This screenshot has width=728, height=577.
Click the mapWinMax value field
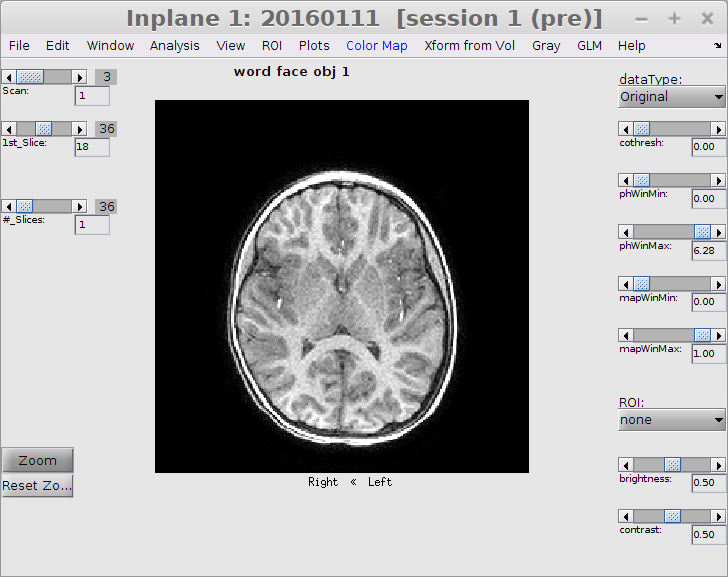708,353
